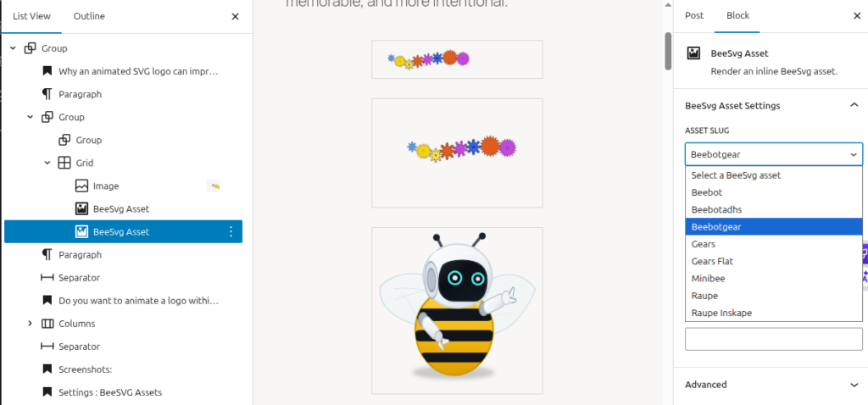This screenshot has height=405, width=868.
Task: Click the Image block icon in list
Action: [81, 186]
